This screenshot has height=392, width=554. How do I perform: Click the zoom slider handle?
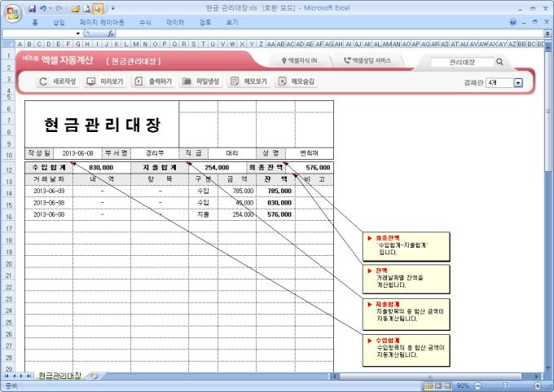click(505, 385)
